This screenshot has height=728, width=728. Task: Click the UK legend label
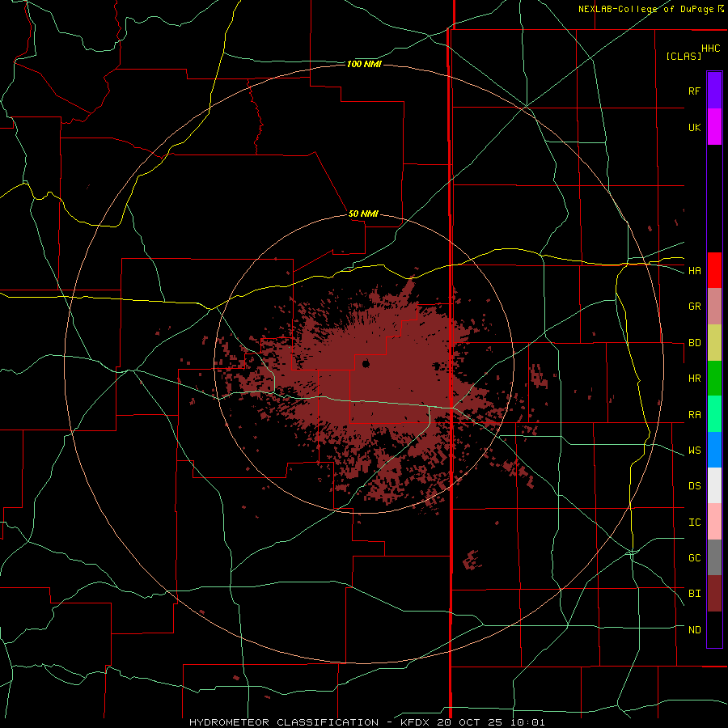(694, 127)
